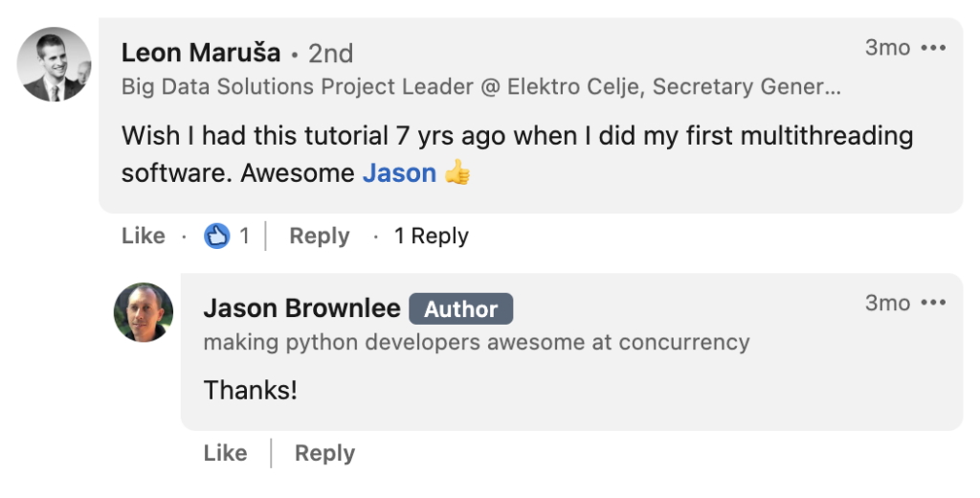Reply to Jason Brownlee's Thanks comment

[x=324, y=453]
